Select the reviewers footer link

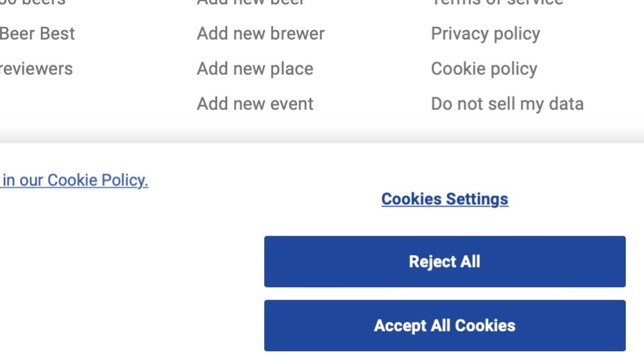(x=36, y=69)
